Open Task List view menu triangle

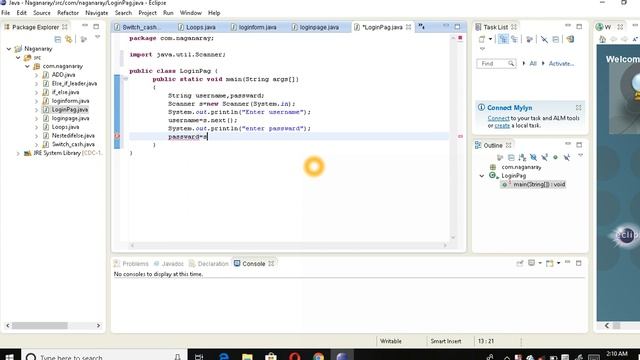(x=482, y=49)
